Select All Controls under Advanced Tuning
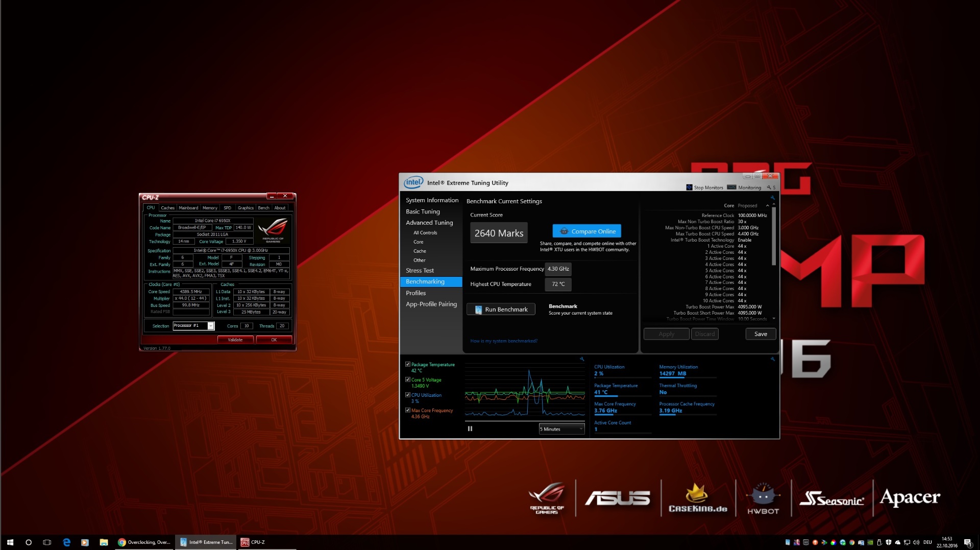Viewport: 980px width, 550px height. pyautogui.click(x=425, y=233)
